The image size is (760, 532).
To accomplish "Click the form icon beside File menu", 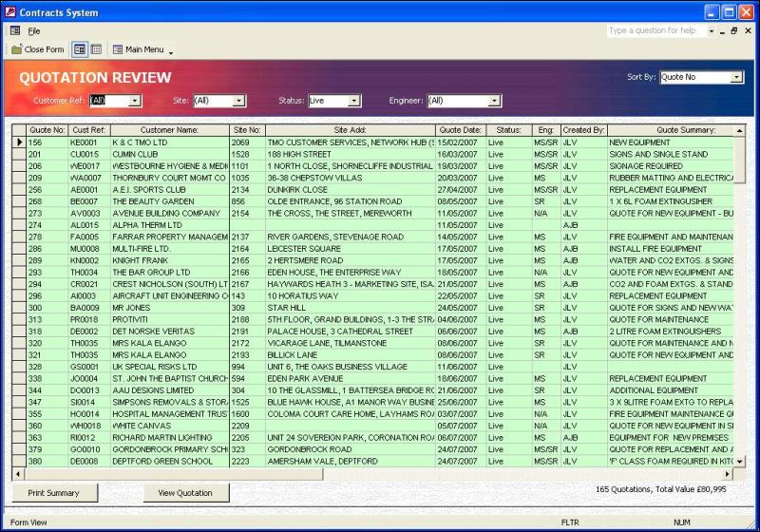I will click(x=13, y=30).
